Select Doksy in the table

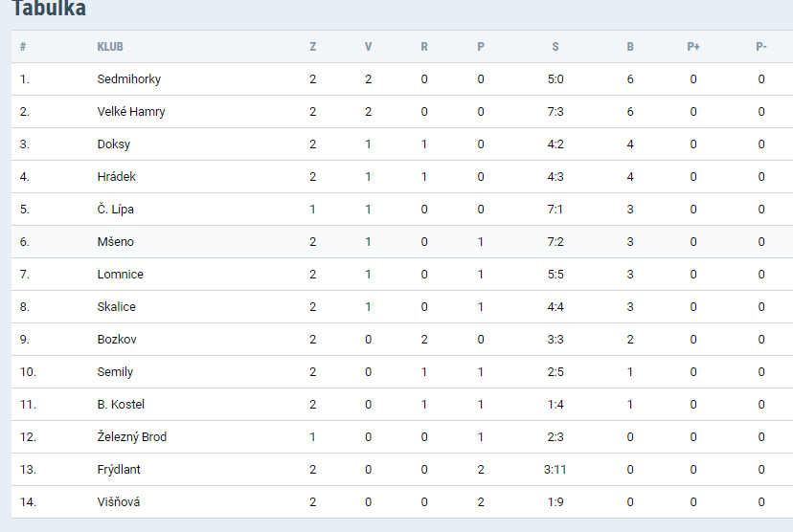(x=113, y=144)
